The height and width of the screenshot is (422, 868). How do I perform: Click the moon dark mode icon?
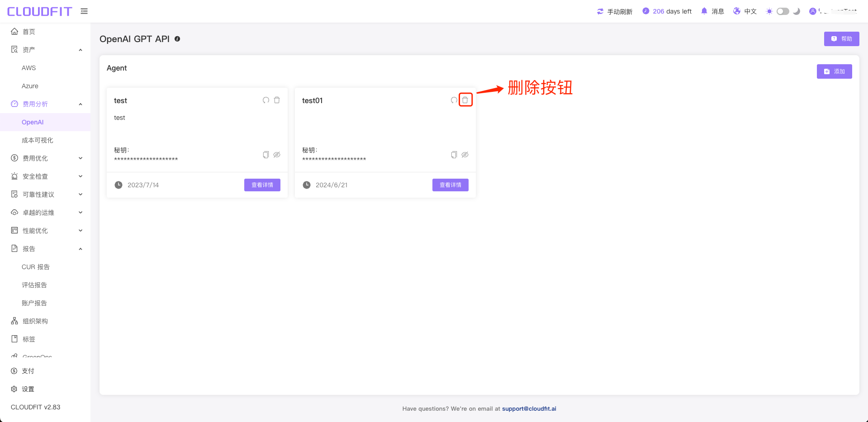pyautogui.click(x=797, y=11)
